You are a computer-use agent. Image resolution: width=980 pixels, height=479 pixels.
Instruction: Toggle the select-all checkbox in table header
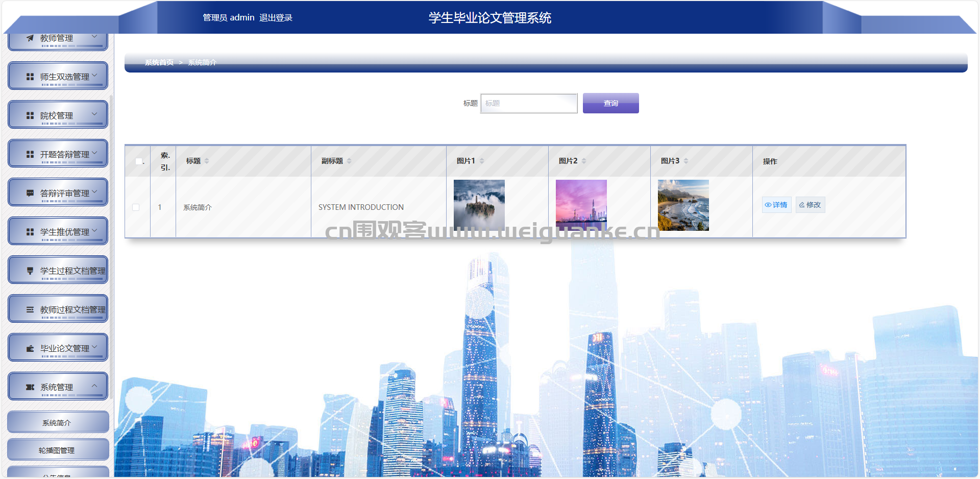138,161
